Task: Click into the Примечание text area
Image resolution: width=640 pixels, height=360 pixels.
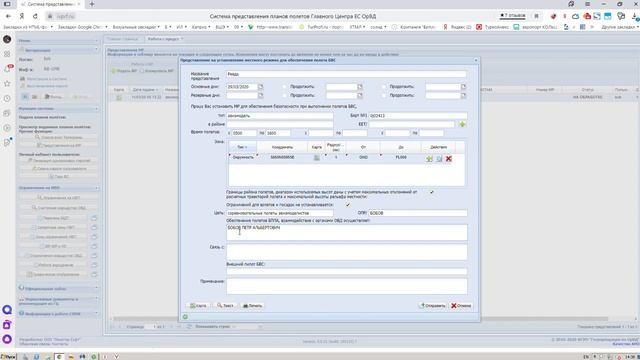Action: point(347,286)
